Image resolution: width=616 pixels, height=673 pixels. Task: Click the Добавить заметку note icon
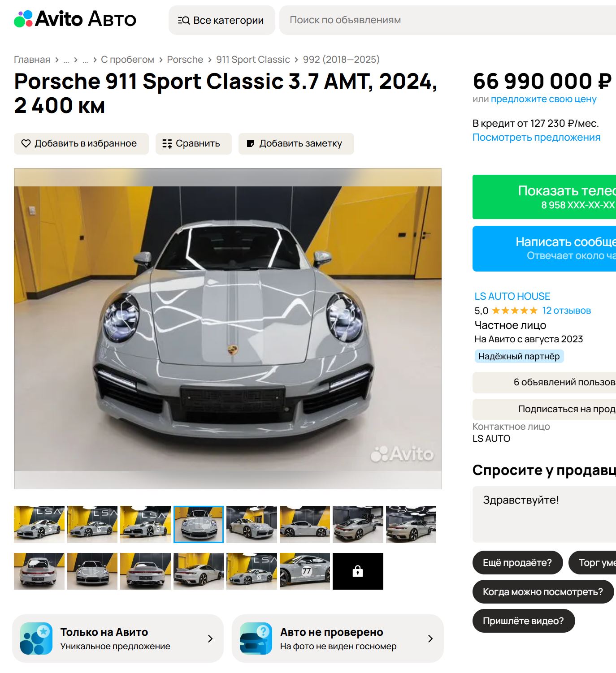(251, 143)
